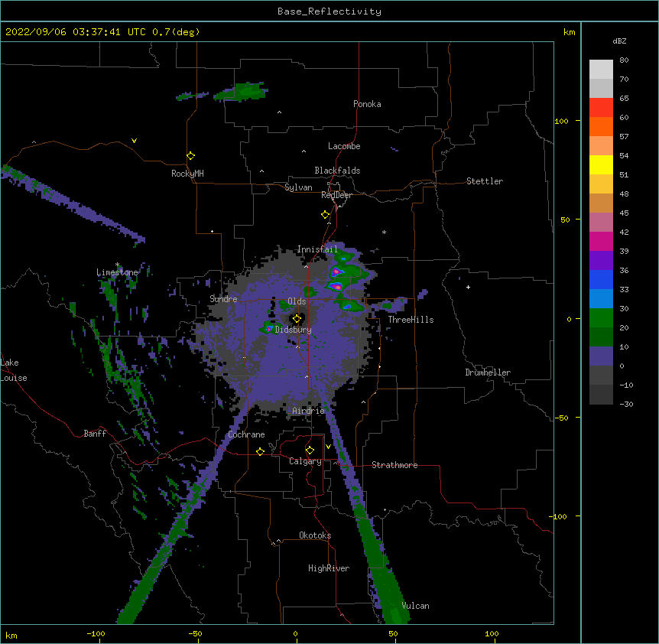
Task: Click the 80 value in dBZ legend
Action: click(x=624, y=60)
